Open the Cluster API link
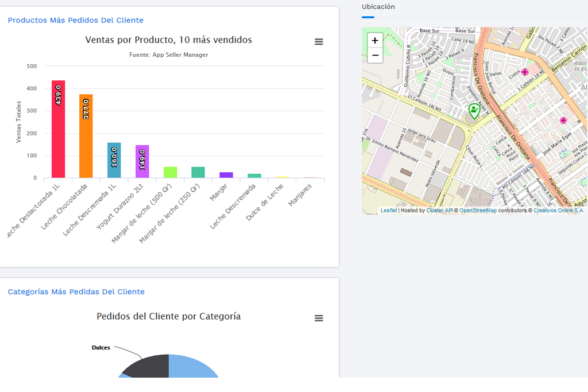The image size is (588, 392). (x=439, y=211)
